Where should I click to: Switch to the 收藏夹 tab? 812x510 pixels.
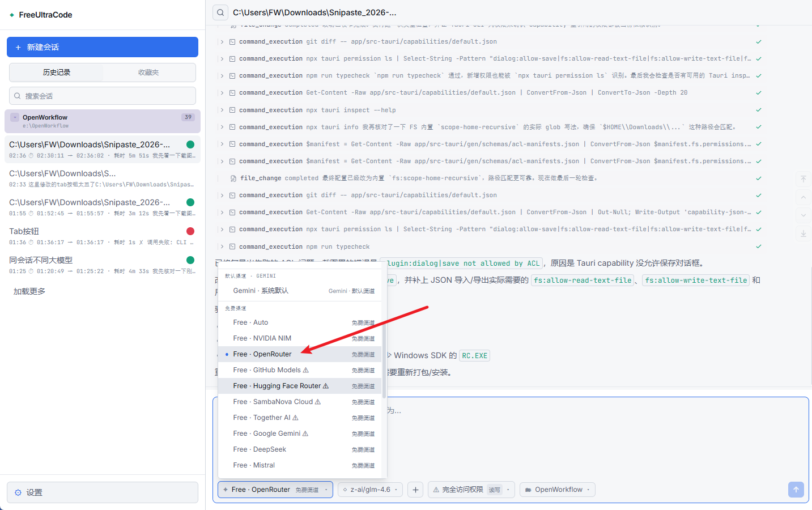pos(148,73)
